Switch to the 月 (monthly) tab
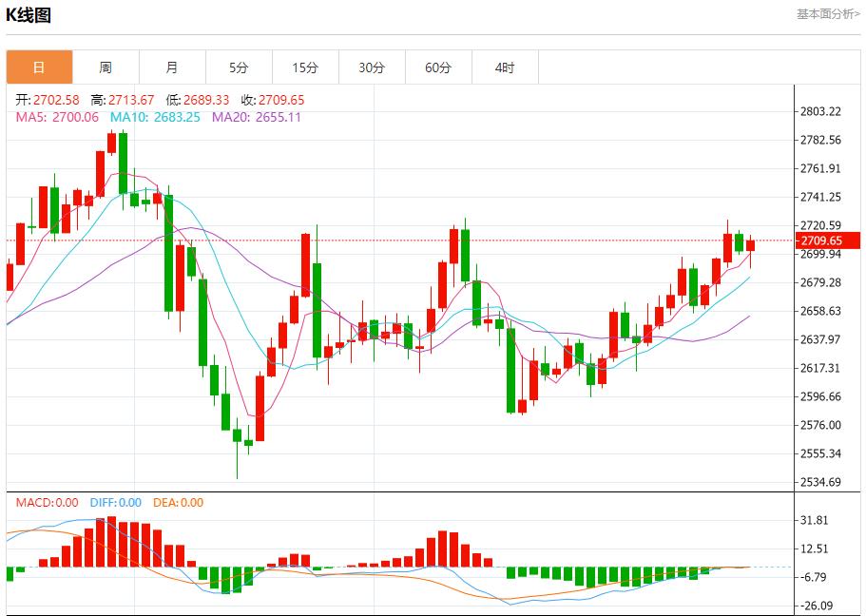The height and width of the screenshot is (616, 866). (x=173, y=67)
